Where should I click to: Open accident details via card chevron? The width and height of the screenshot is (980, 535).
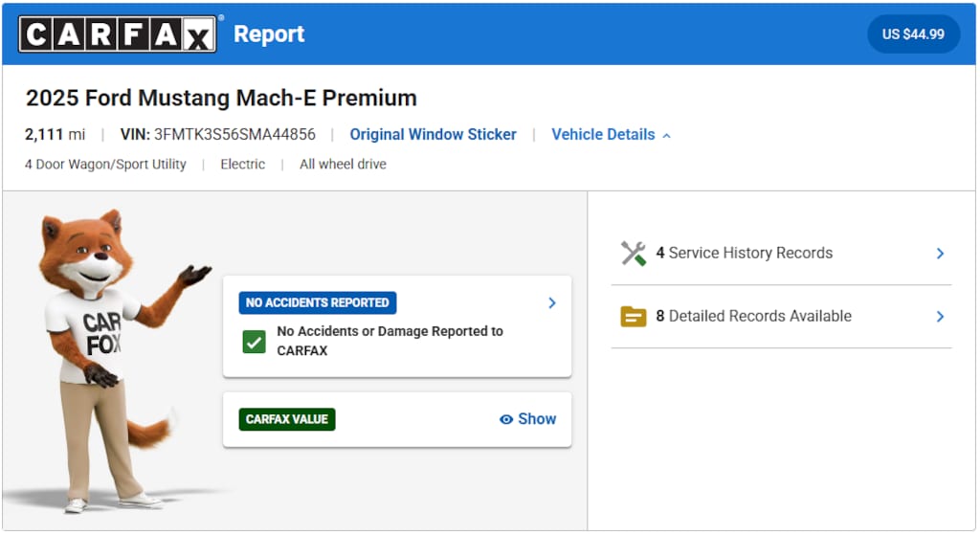[552, 302]
